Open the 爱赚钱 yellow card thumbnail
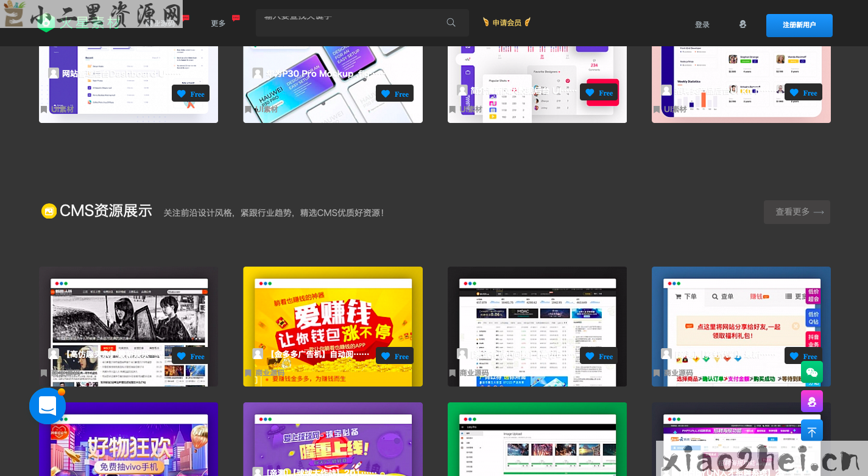Viewport: 868px width, 476px height. pos(333,326)
